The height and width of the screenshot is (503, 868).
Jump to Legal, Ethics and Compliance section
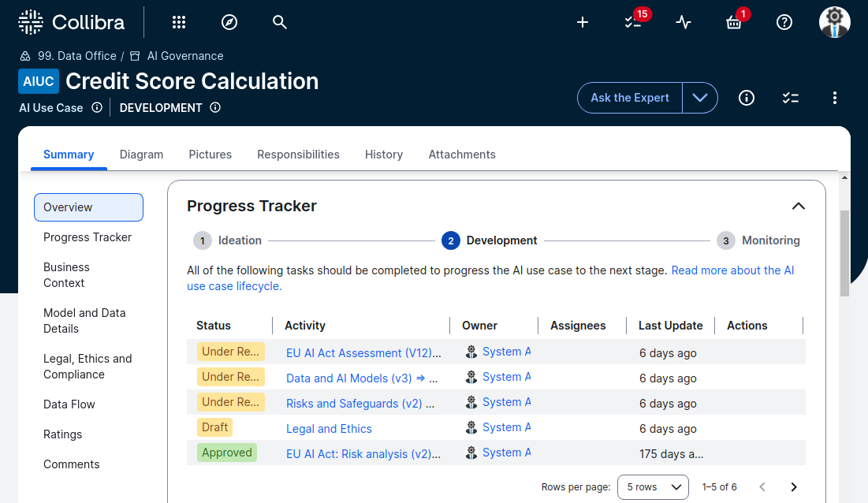pyautogui.click(x=88, y=367)
